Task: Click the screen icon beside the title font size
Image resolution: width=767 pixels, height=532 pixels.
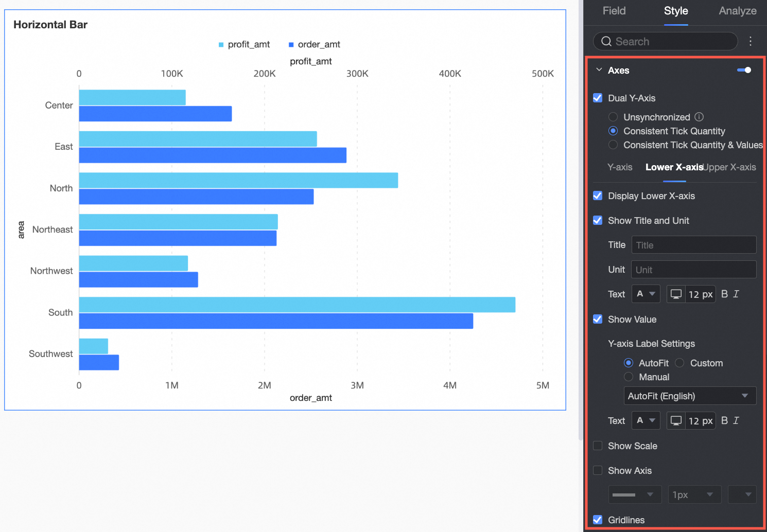Action: (x=676, y=294)
